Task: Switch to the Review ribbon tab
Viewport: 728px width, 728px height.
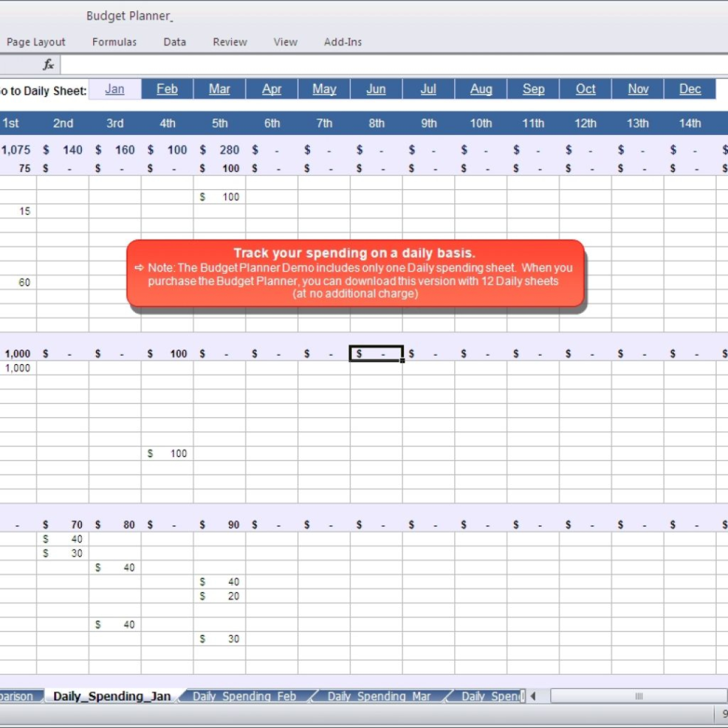Action: tap(229, 42)
